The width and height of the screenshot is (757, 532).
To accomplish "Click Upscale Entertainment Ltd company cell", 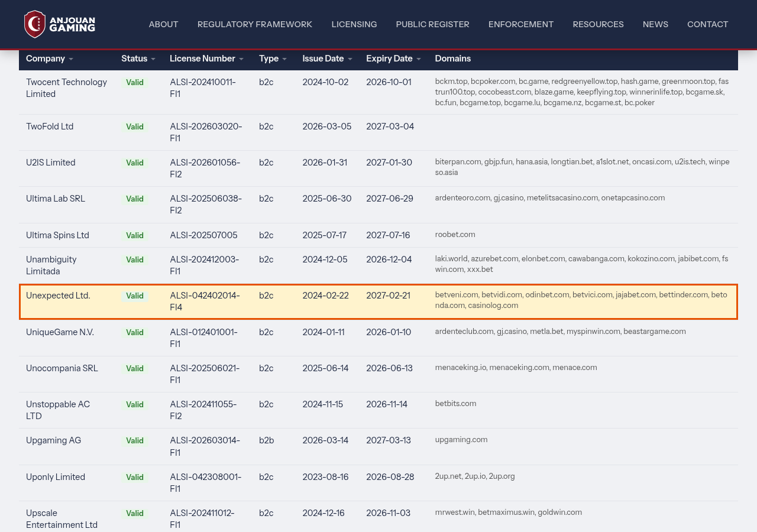I will [x=62, y=519].
